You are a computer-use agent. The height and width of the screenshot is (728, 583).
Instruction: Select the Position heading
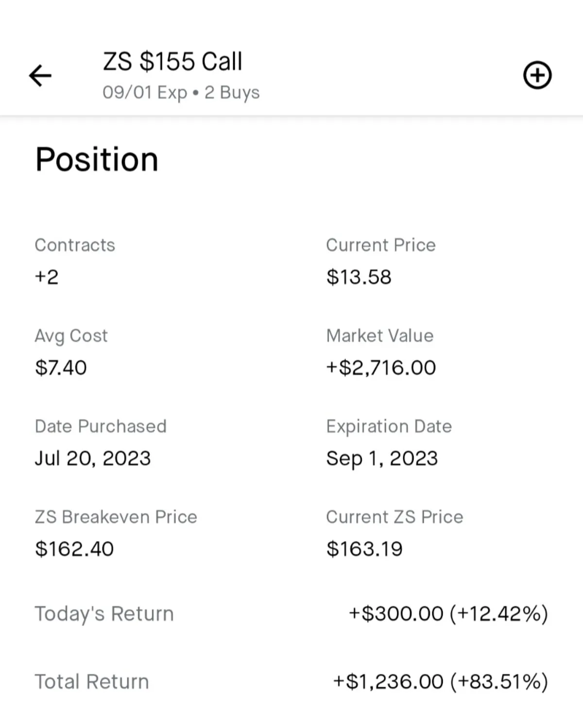click(x=97, y=159)
